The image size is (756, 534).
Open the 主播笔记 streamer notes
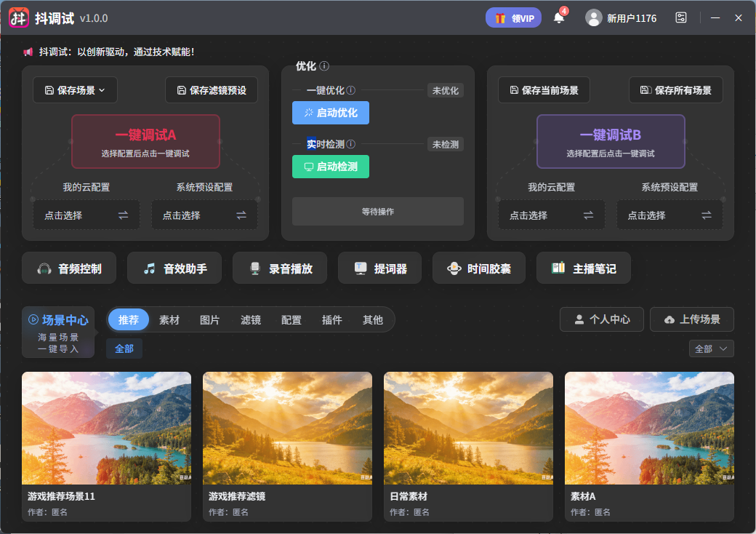(x=584, y=268)
